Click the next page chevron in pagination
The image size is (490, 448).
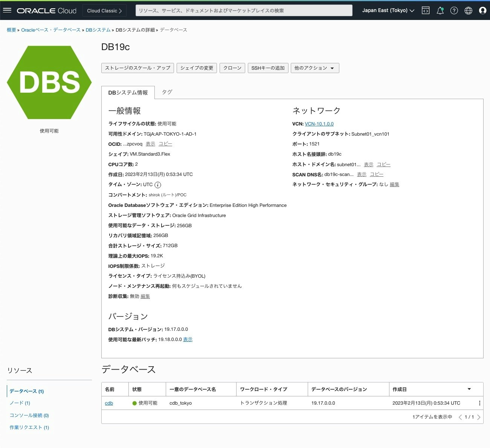pyautogui.click(x=479, y=417)
